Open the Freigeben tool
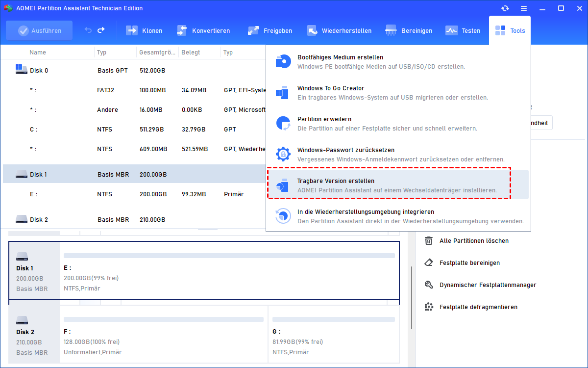The image size is (588, 368). [x=270, y=30]
